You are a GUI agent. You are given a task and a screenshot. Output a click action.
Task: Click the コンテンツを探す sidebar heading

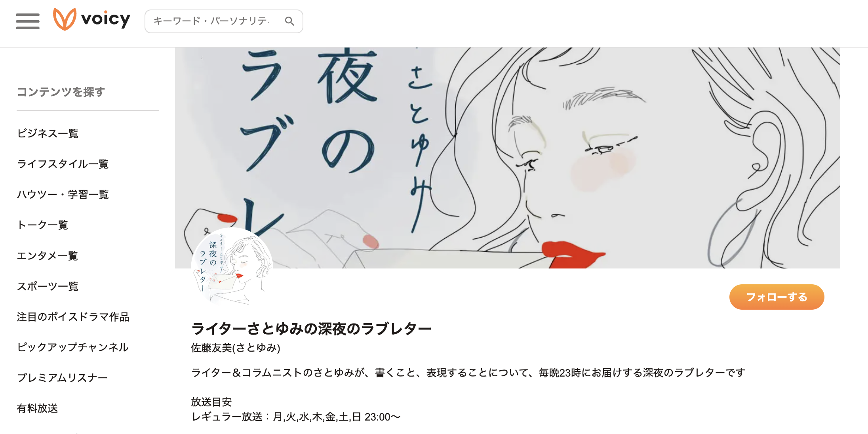61,92
